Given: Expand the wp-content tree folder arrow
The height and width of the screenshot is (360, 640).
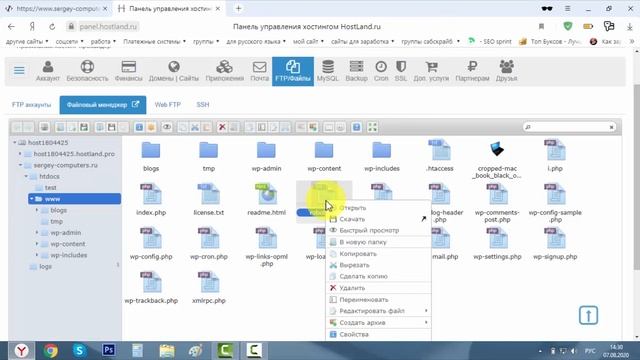Looking at the screenshot, I should point(37,244).
